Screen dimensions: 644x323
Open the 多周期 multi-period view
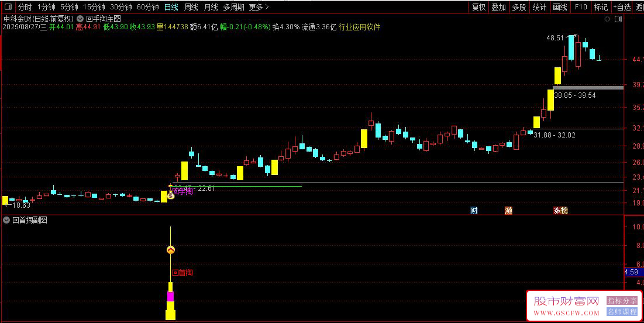(x=234, y=7)
